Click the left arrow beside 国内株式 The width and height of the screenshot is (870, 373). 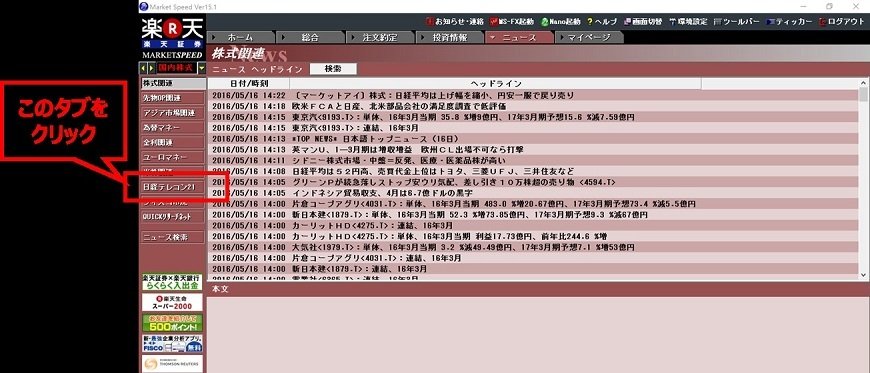pyautogui.click(x=143, y=68)
